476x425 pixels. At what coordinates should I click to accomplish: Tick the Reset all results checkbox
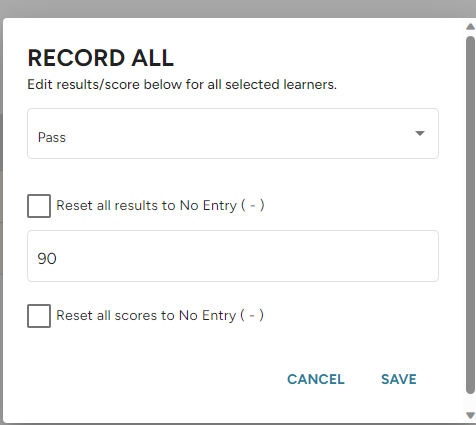coord(39,206)
